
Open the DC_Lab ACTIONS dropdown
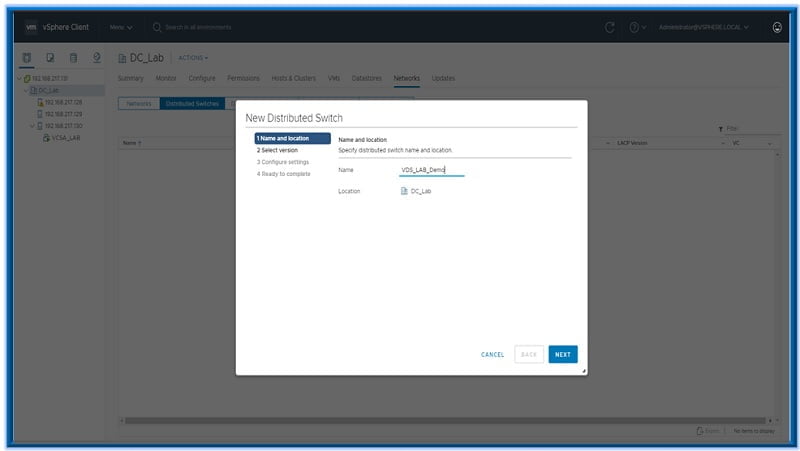pyautogui.click(x=193, y=57)
